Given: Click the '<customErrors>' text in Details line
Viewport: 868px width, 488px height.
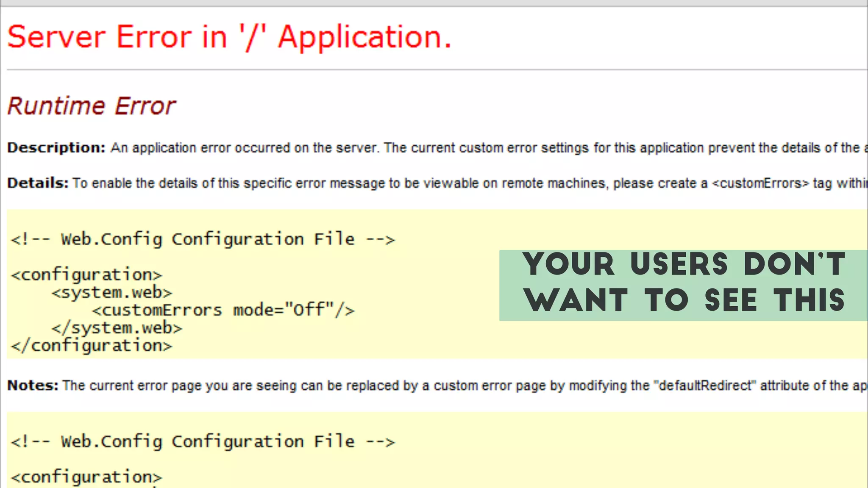Looking at the screenshot, I should (x=760, y=183).
